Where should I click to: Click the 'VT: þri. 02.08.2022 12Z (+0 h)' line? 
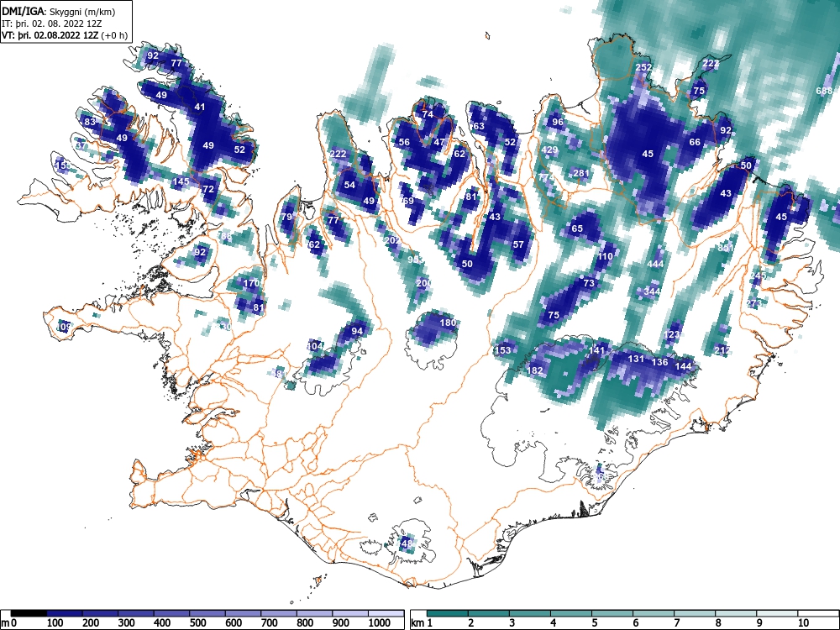pyautogui.click(x=65, y=35)
